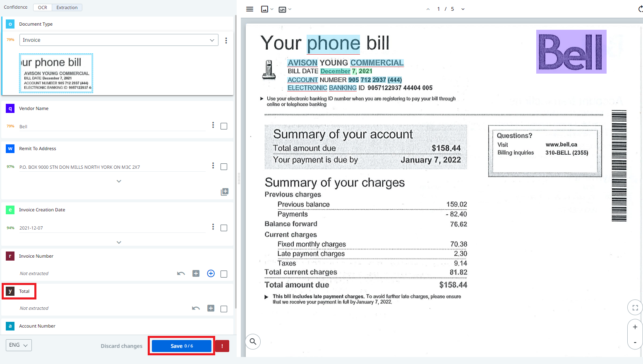Open the Invoice document type dropdown

[x=118, y=40]
